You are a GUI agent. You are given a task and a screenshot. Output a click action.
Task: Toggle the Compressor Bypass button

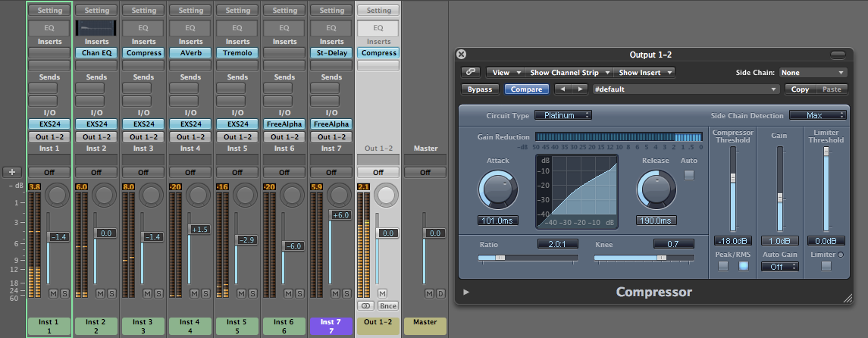coord(480,89)
